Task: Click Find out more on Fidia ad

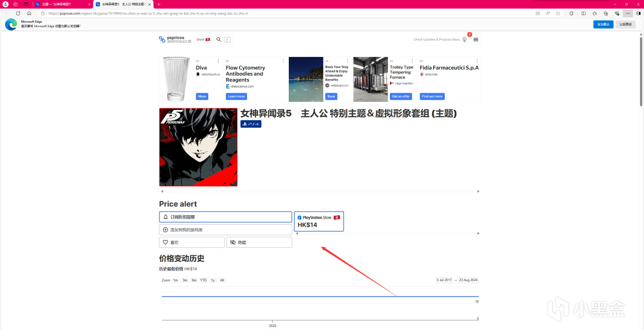Action: pos(432,96)
